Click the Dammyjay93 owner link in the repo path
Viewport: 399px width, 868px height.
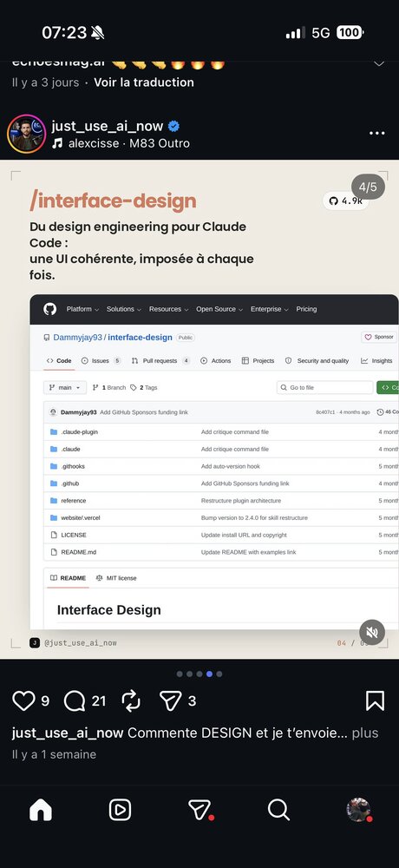(77, 337)
